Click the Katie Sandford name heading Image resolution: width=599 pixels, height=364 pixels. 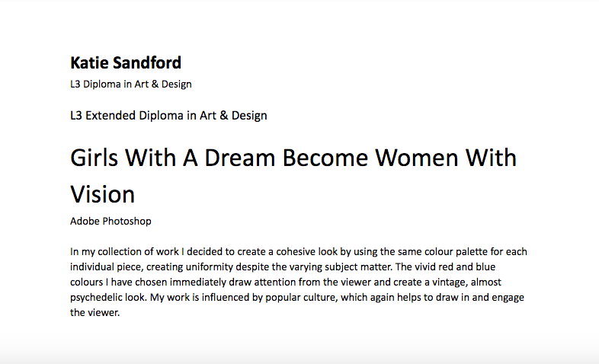point(126,63)
